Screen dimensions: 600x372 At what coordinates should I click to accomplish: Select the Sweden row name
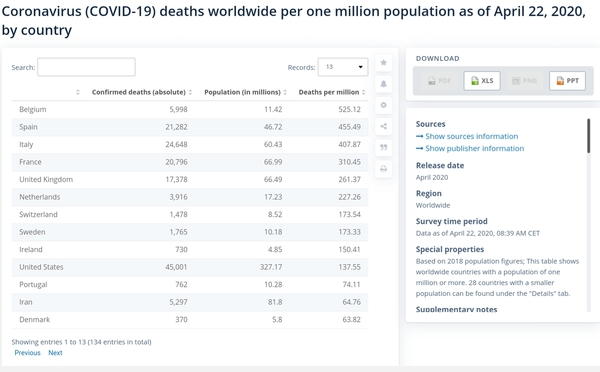tap(32, 232)
